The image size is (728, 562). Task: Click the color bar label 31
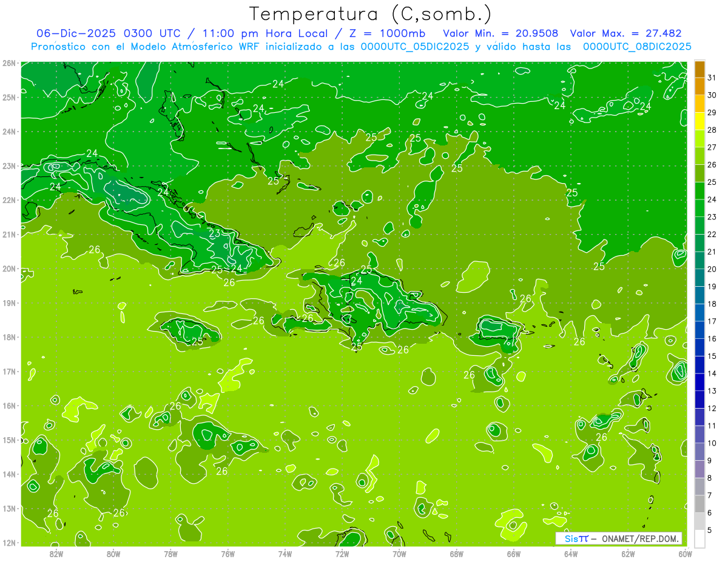pyautogui.click(x=712, y=78)
